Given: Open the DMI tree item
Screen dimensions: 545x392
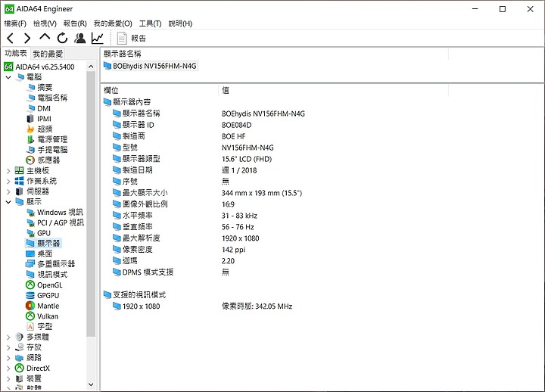Looking at the screenshot, I should (x=44, y=108).
